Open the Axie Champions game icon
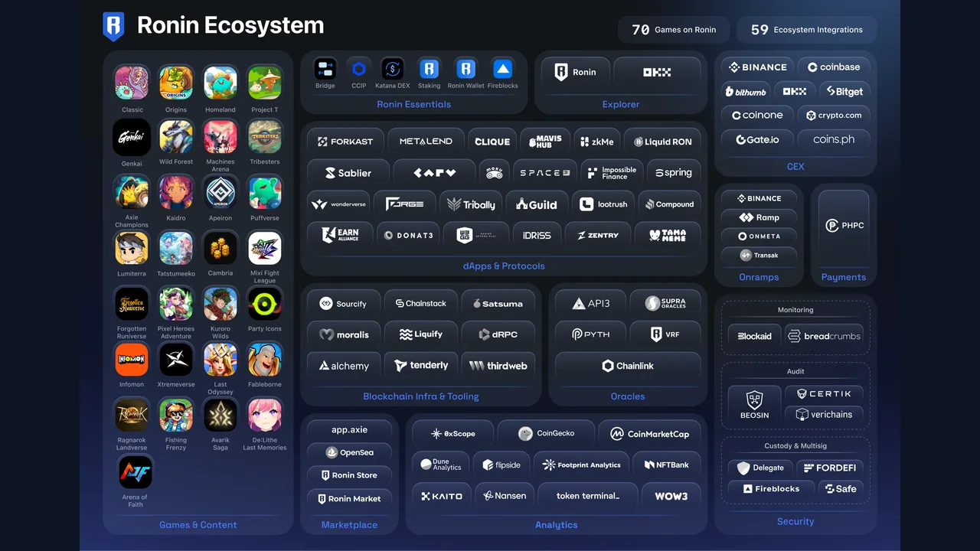The width and height of the screenshot is (980, 551). (132, 193)
